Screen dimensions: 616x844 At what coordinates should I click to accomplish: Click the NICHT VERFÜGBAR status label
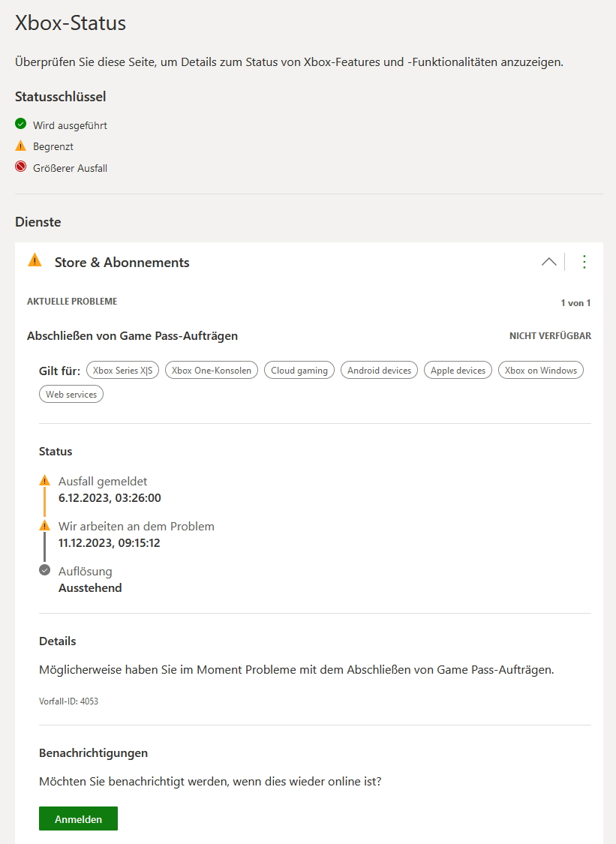click(x=550, y=336)
